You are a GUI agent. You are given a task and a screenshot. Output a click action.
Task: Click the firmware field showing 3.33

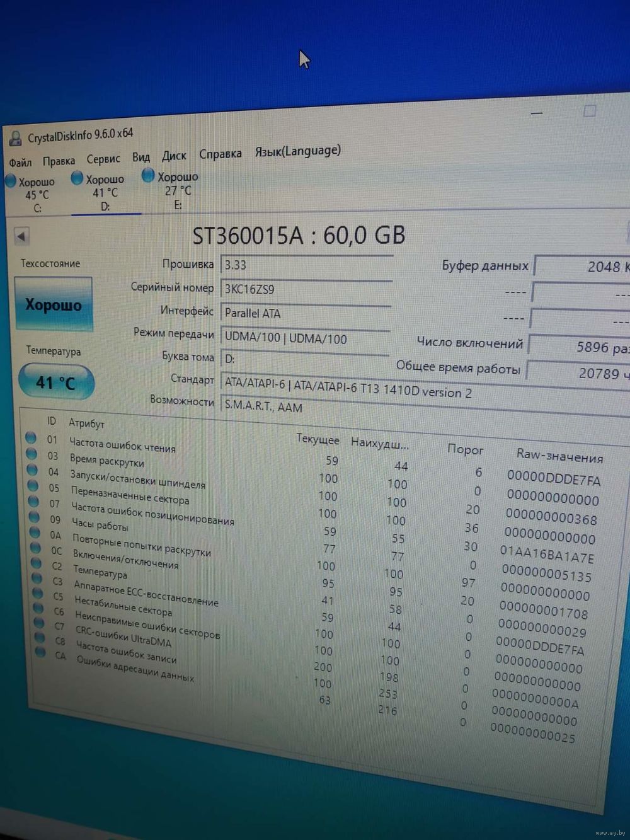pyautogui.click(x=307, y=265)
